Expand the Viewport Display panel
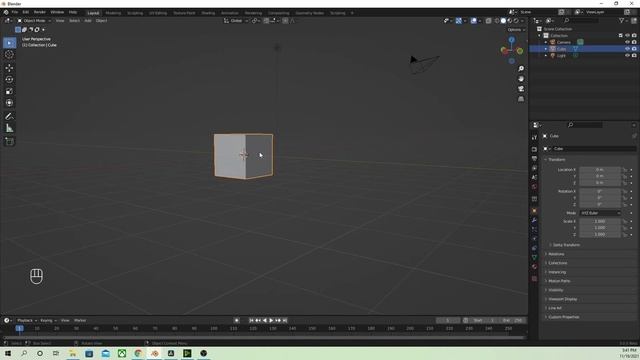640x360 pixels. (562, 299)
